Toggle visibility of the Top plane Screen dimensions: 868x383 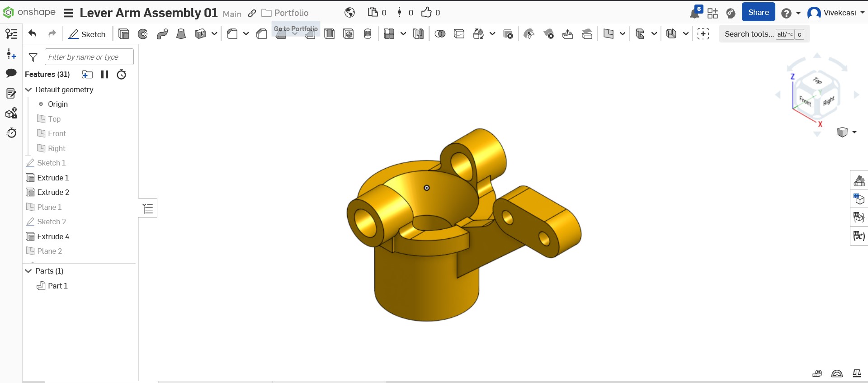click(41, 118)
